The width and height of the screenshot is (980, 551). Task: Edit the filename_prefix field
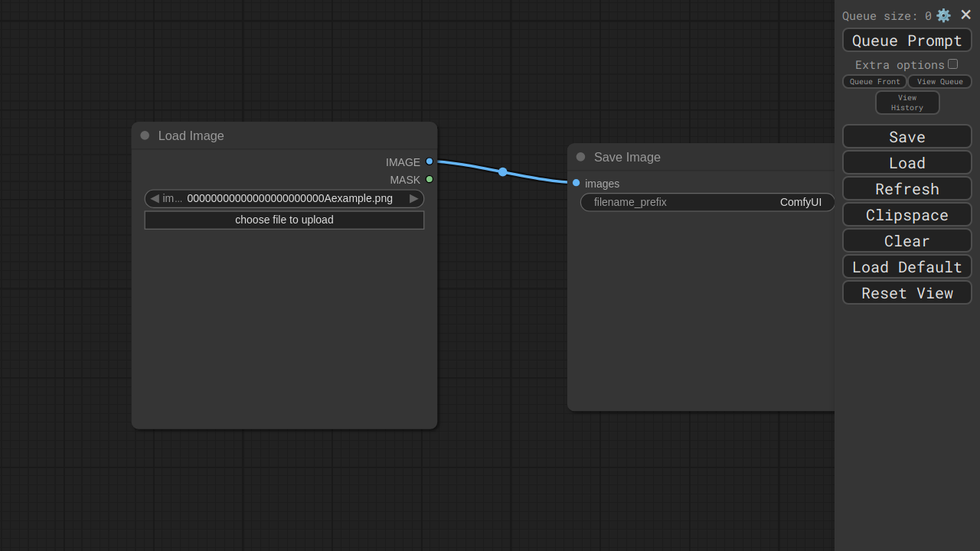(707, 202)
